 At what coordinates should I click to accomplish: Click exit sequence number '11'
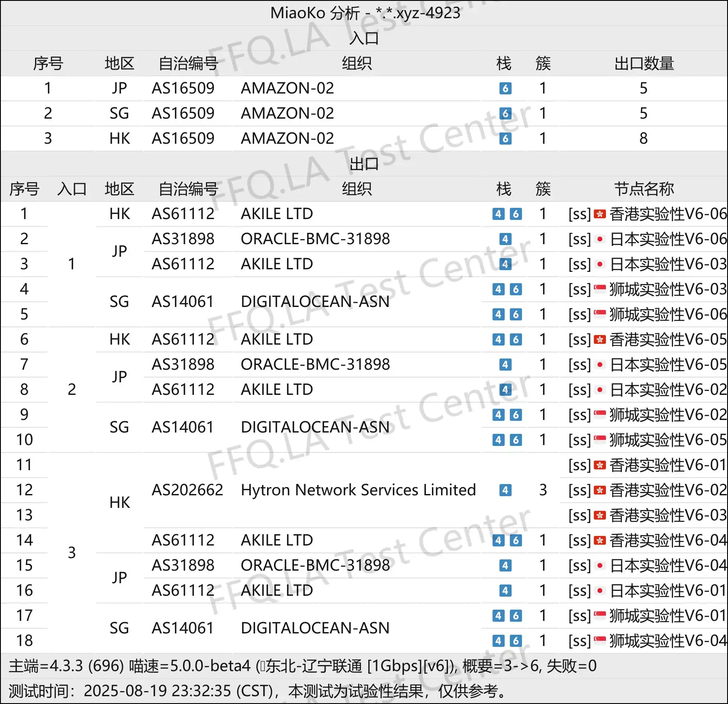(24, 465)
